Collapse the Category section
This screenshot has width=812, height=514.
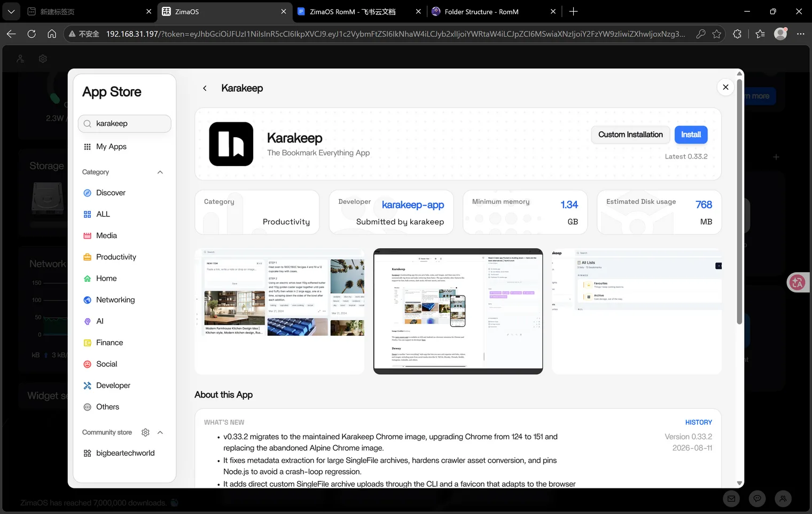pyautogui.click(x=160, y=172)
